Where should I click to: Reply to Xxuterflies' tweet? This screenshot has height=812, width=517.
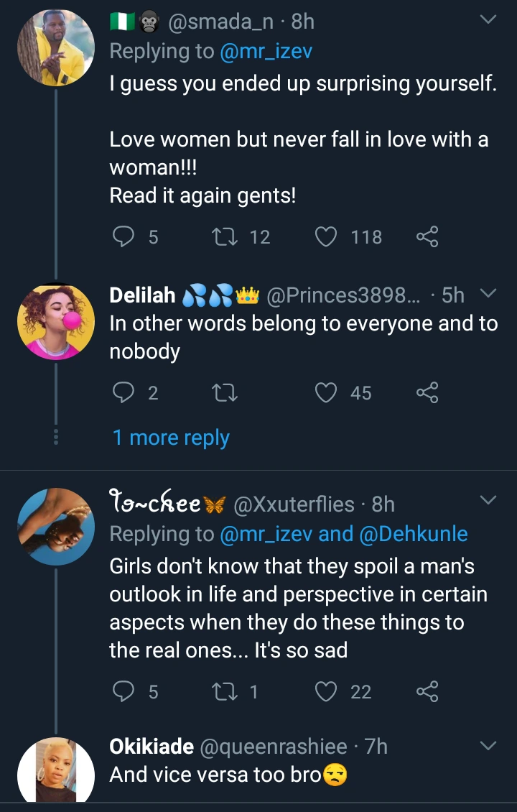point(125,691)
